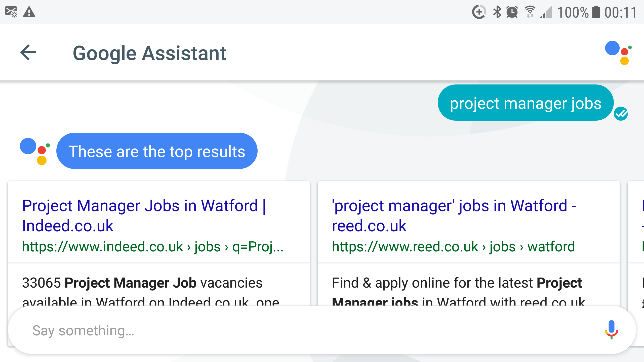644x362 pixels.
Task: Open the reed.co.uk project manager jobs link
Action: point(454,215)
